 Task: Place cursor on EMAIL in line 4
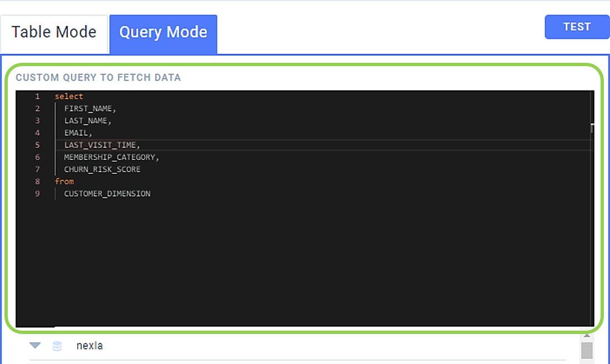click(76, 133)
